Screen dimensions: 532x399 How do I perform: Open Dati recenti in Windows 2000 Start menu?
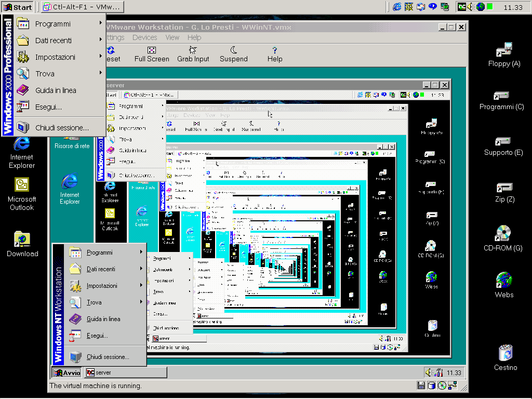59,41
